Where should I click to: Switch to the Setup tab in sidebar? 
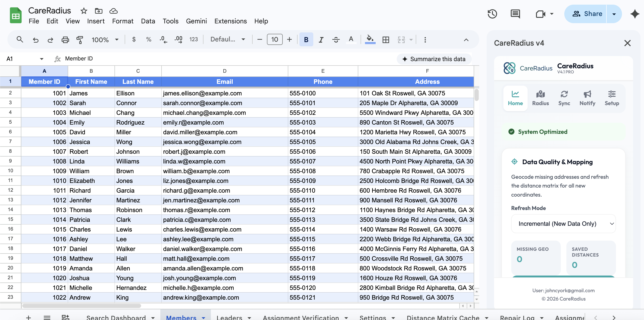tap(612, 98)
